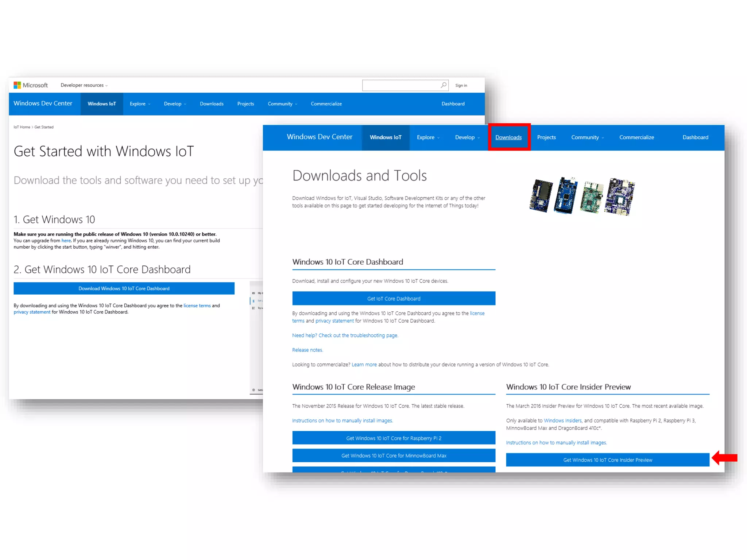Click Dashboard in front navigation bar
747x560 pixels.
point(695,137)
